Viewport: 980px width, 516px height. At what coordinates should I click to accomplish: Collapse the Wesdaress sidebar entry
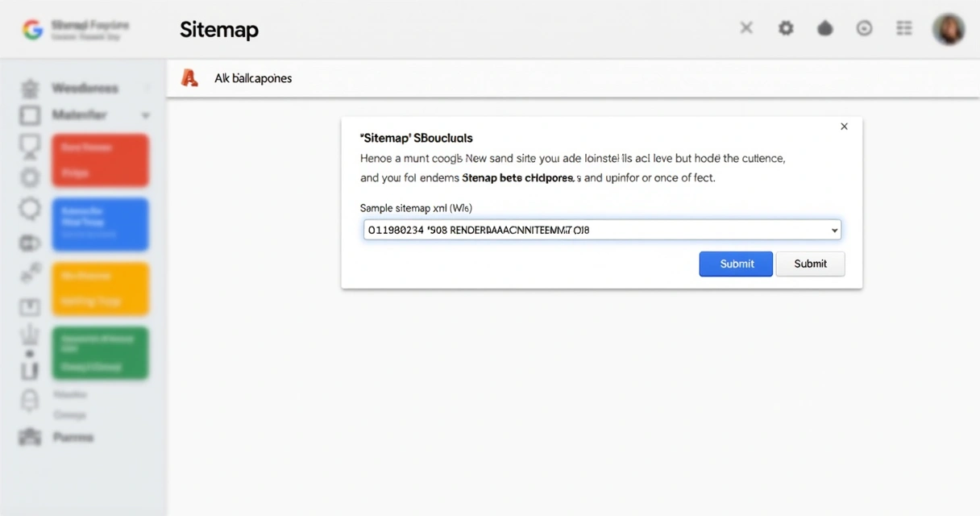(x=147, y=87)
